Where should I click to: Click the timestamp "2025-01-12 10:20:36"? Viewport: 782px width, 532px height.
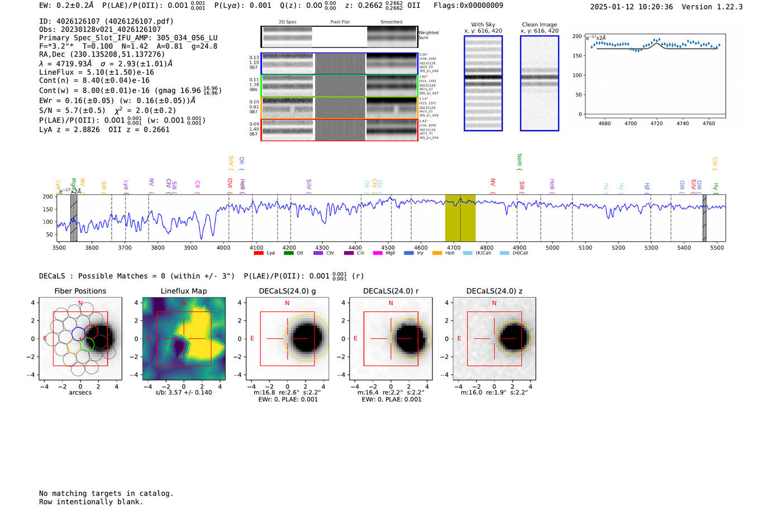tap(631, 7)
